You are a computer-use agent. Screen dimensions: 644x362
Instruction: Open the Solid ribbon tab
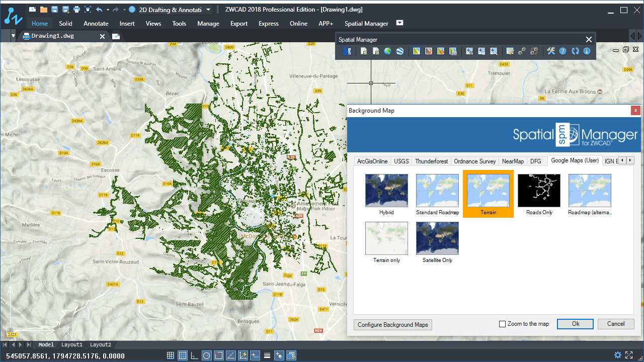coord(65,23)
